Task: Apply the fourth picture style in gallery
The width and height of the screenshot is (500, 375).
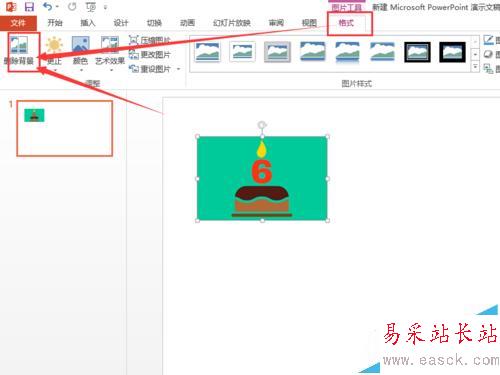Action: click(x=312, y=52)
